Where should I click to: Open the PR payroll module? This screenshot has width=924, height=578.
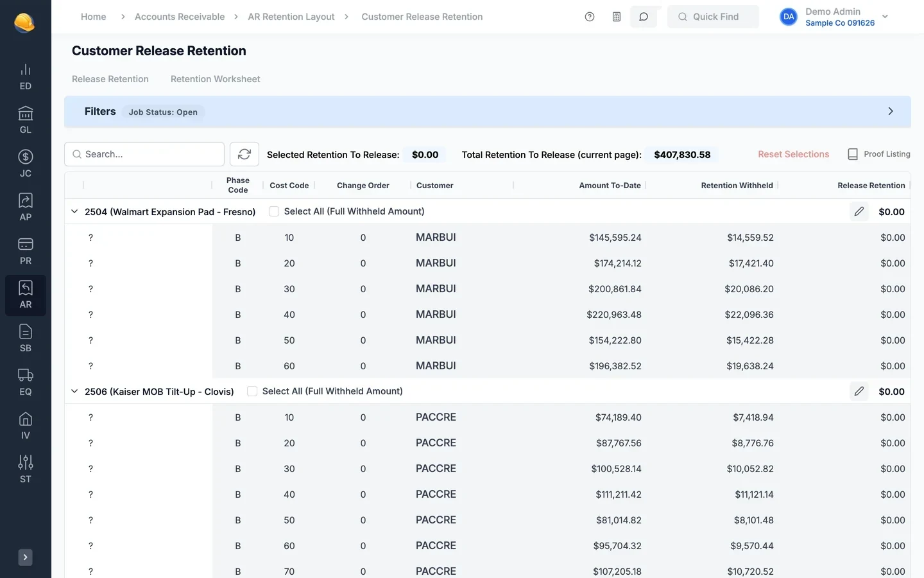click(x=26, y=252)
